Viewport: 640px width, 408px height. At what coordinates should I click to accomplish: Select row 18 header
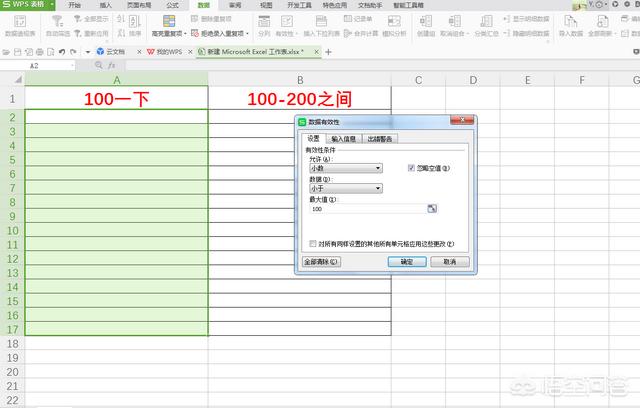[12, 344]
